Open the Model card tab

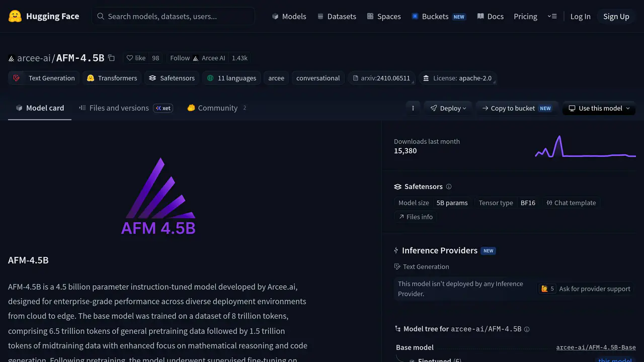[x=40, y=108]
